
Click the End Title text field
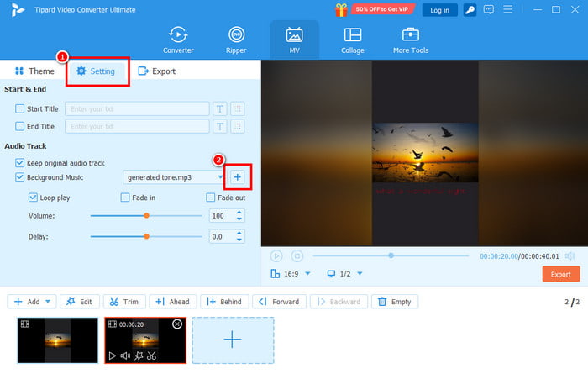pos(138,126)
